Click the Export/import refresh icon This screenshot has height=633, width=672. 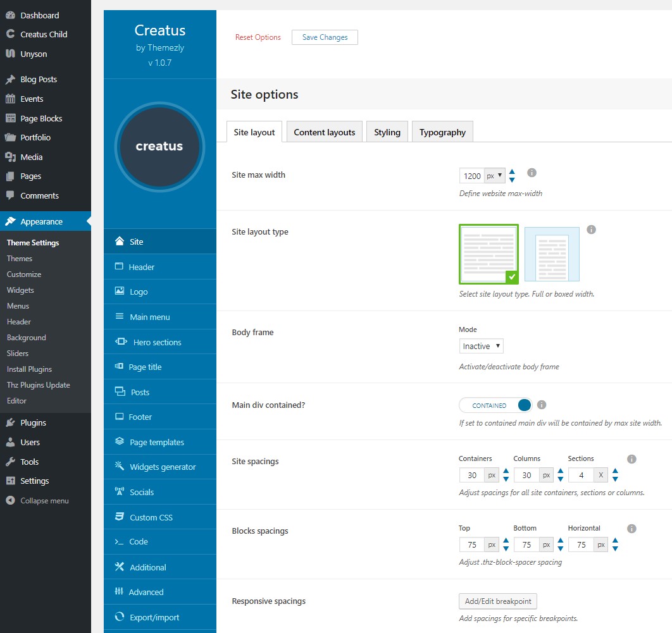click(119, 617)
